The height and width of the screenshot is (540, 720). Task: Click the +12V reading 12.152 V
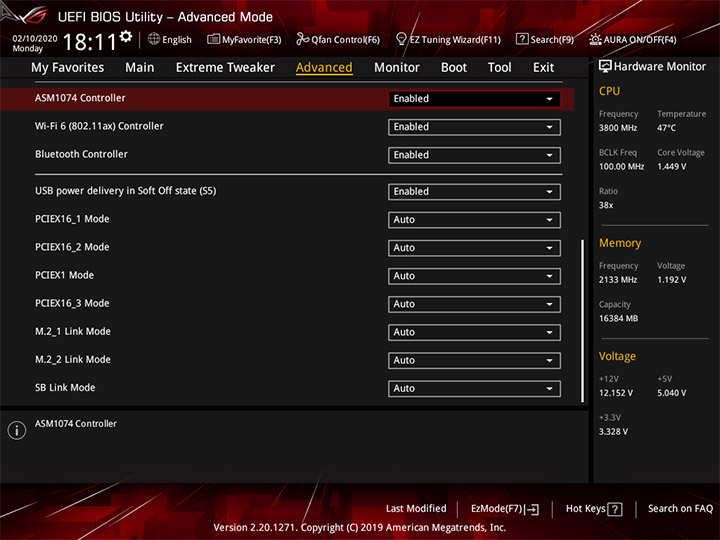(x=616, y=394)
